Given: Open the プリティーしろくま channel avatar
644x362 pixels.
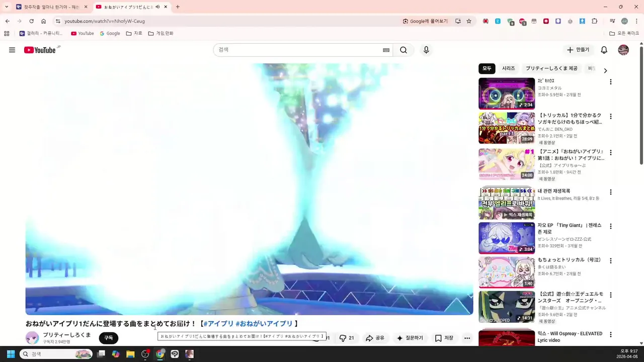Looking at the screenshot, I should point(32,338).
